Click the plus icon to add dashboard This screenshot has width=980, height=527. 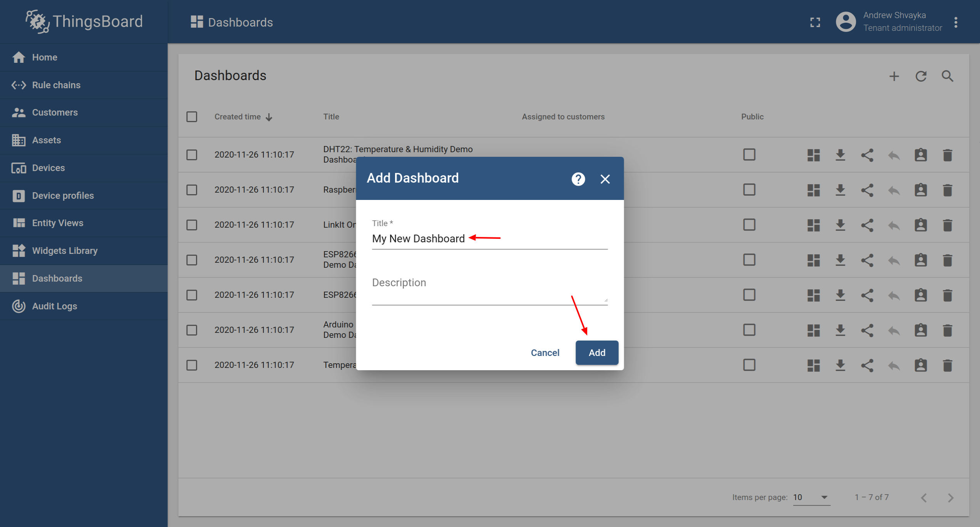coord(894,76)
